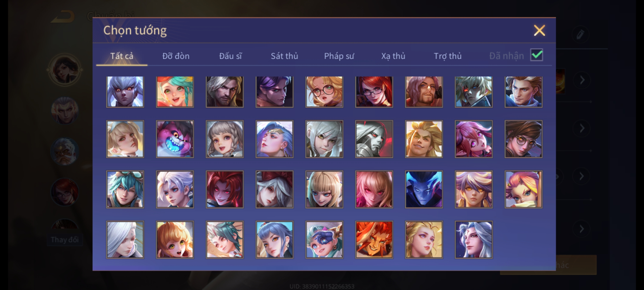Image resolution: width=644 pixels, height=290 pixels.
Task: Pick the brown-haired man with round glasses
Action: [523, 139]
